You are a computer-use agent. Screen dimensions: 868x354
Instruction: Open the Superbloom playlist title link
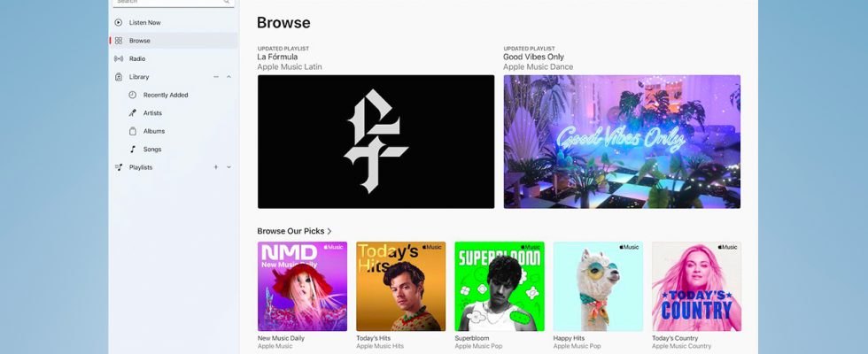tap(471, 338)
